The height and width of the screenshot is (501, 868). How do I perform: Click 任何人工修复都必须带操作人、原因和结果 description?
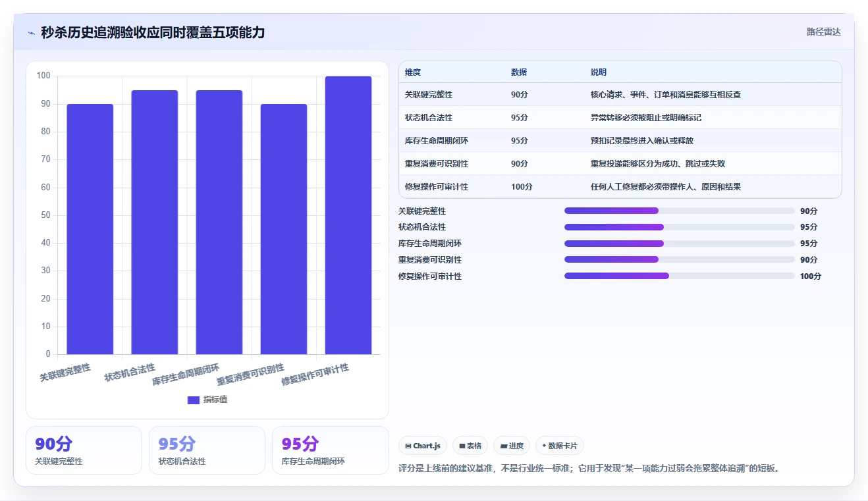tap(666, 187)
